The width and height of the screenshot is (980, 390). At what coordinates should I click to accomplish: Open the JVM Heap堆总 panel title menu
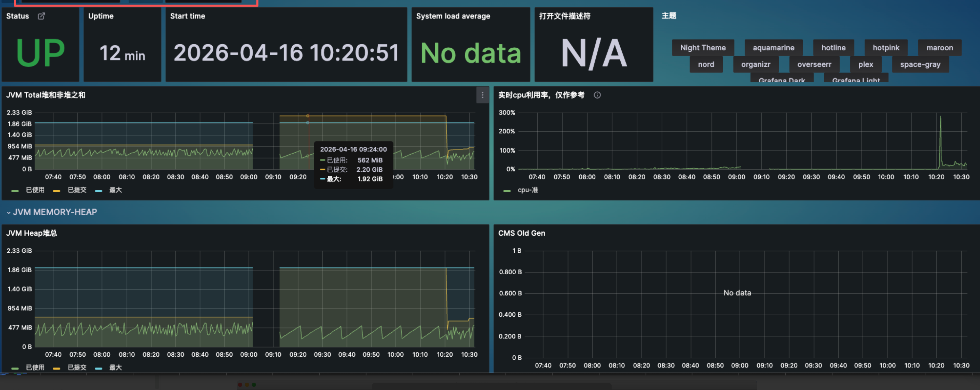(32, 233)
